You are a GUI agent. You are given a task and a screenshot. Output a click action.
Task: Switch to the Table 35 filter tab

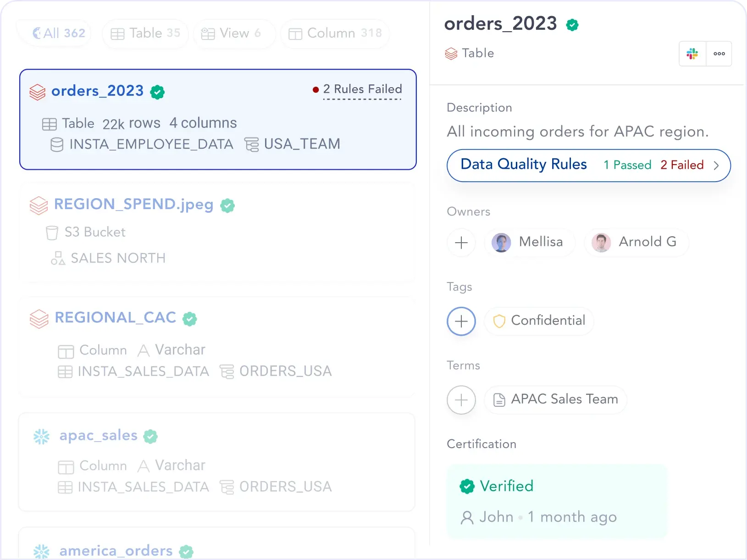coord(145,33)
